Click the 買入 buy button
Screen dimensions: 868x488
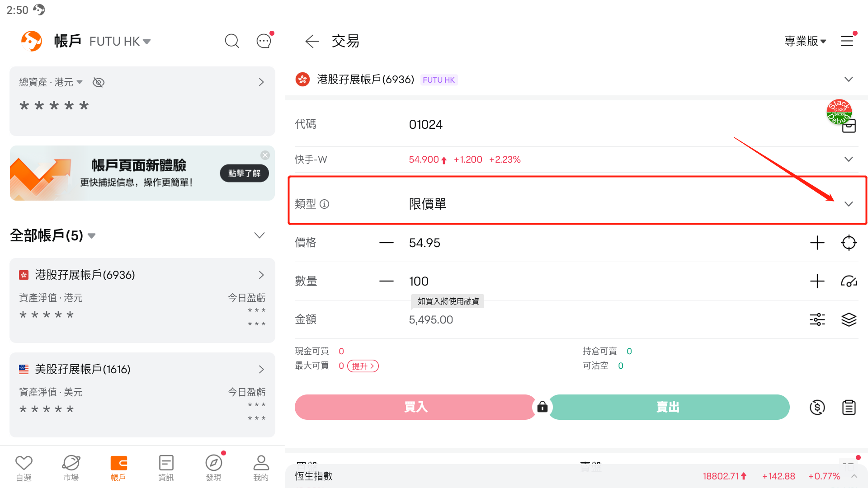415,407
